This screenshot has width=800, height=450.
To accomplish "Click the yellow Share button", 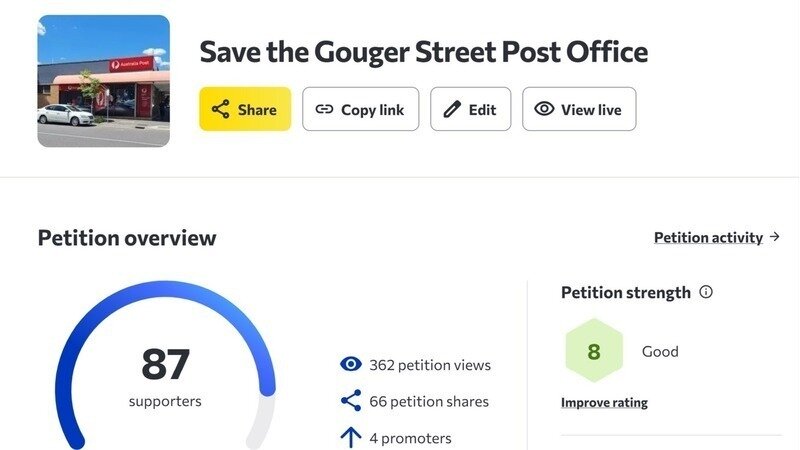I will (x=245, y=109).
